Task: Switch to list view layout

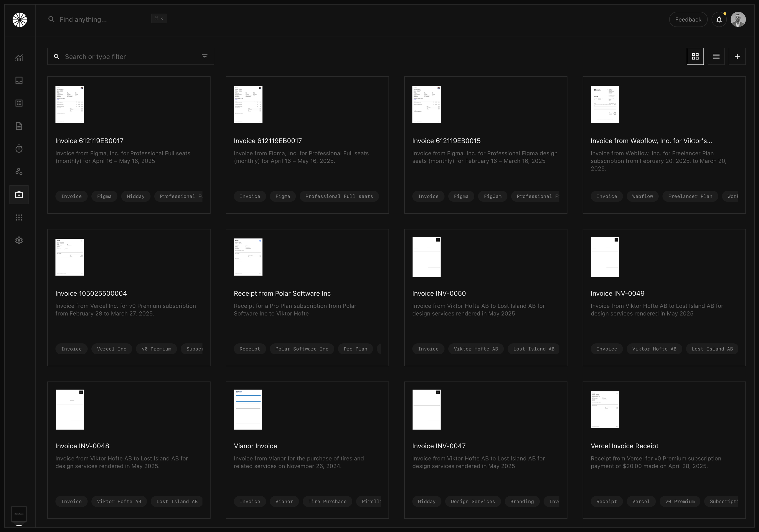Action: tap(716, 56)
